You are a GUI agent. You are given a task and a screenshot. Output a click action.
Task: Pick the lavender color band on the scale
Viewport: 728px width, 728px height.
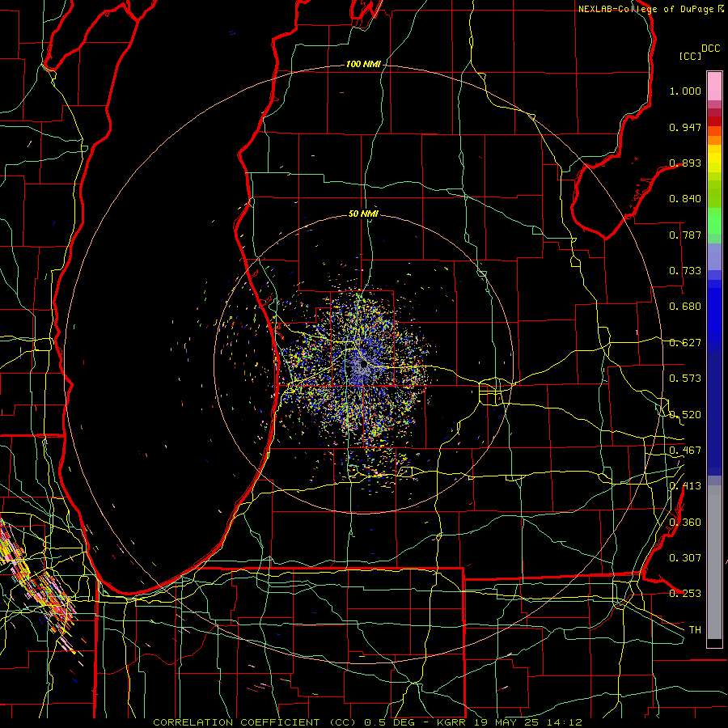tap(714, 256)
